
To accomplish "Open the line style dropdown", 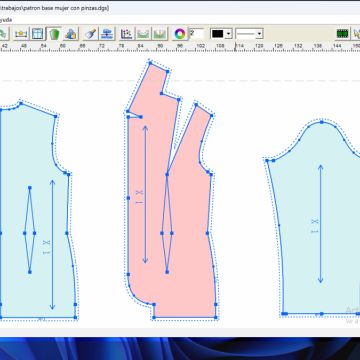I will [x=249, y=34].
